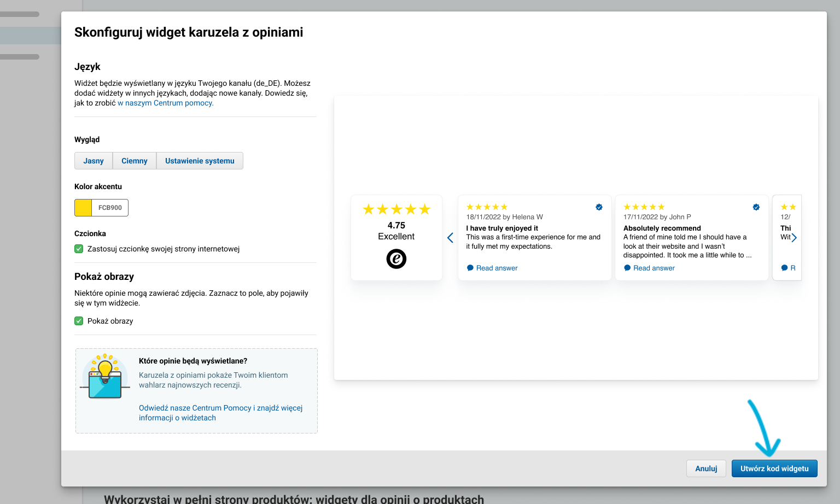The image size is (840, 504).
Task: Click the FCB900 hex color field
Action: tap(110, 208)
